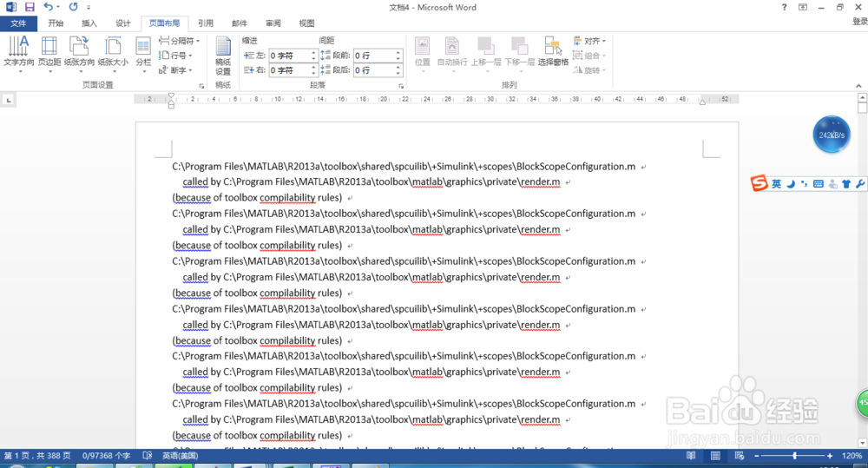Click the Sogou input method S logo
The width and height of the screenshot is (868, 468).
(x=759, y=182)
